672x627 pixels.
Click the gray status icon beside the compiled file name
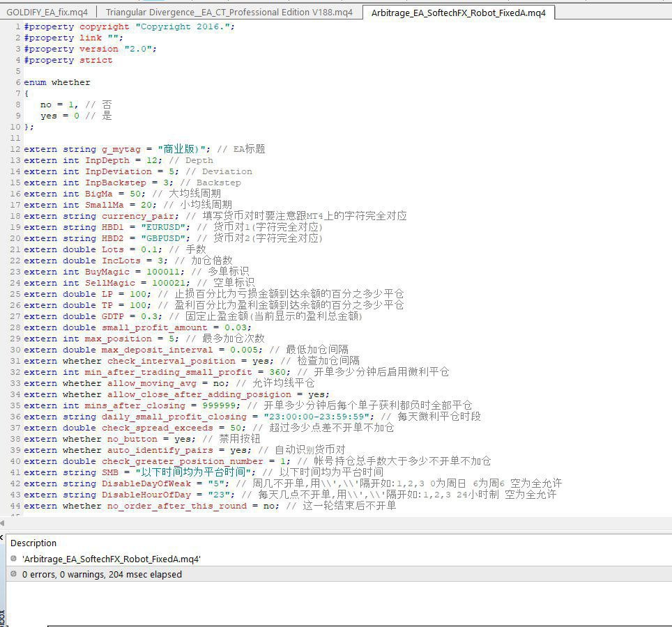15,559
